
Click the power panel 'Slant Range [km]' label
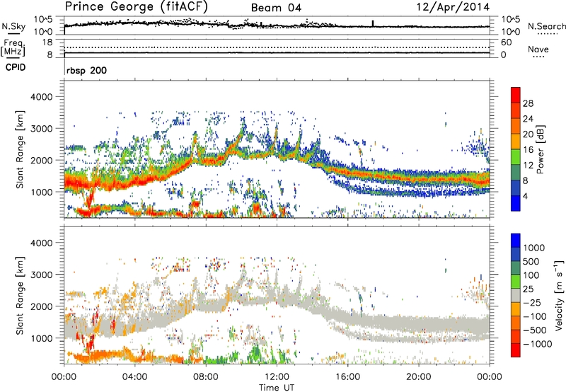pos(20,149)
